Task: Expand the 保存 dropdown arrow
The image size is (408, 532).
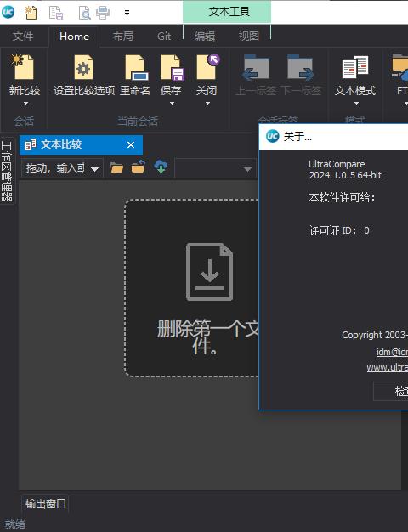Action: click(172, 103)
